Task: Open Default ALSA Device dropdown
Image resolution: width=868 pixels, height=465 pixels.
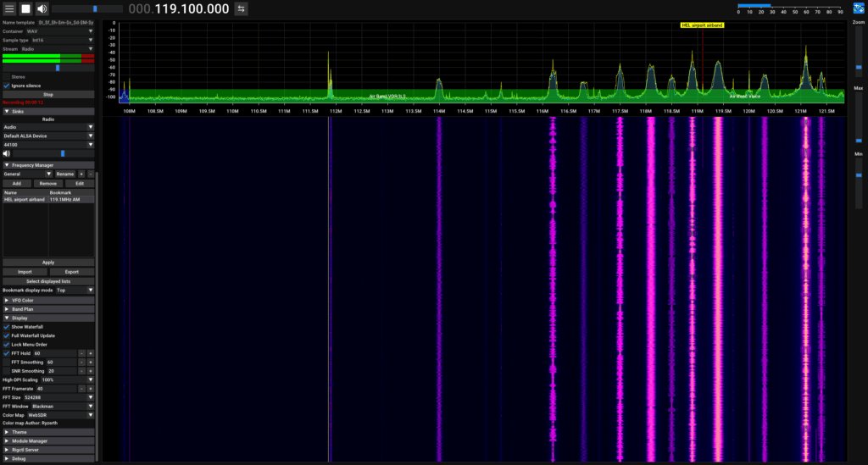Action: 48,136
